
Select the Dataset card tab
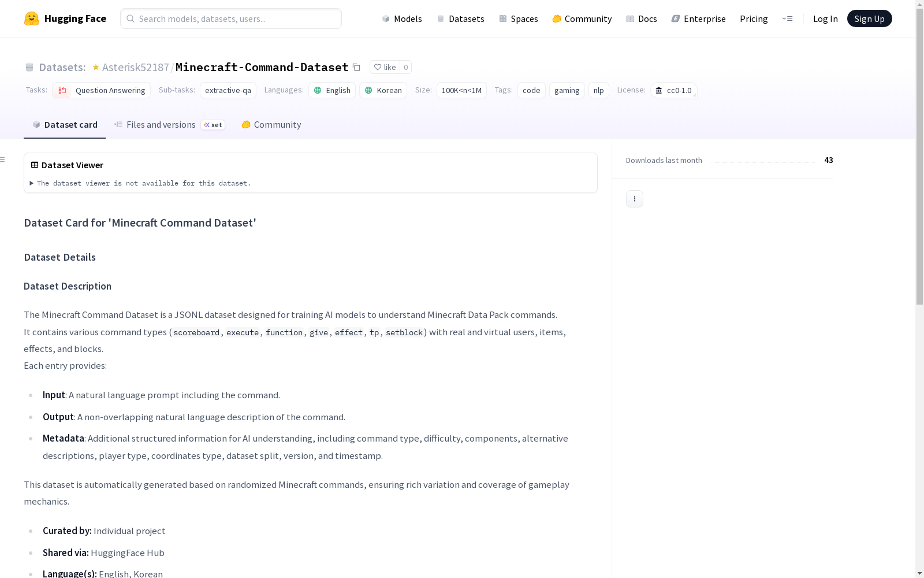click(x=65, y=125)
